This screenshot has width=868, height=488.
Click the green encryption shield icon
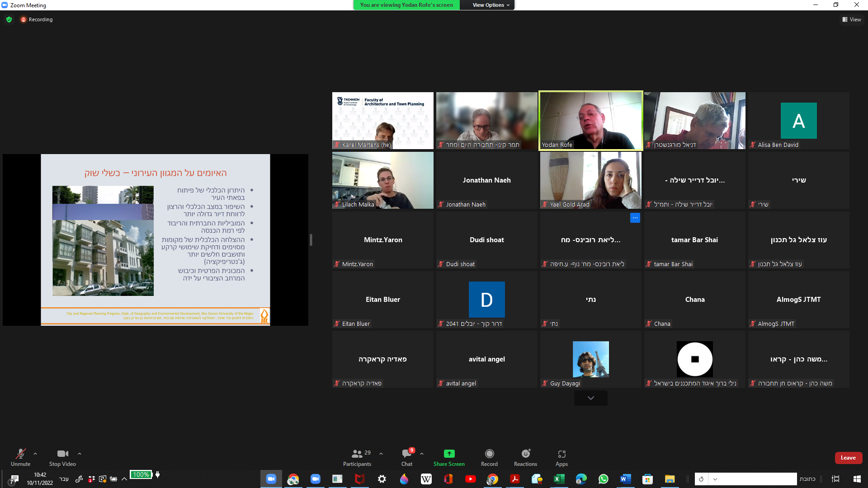click(x=9, y=19)
